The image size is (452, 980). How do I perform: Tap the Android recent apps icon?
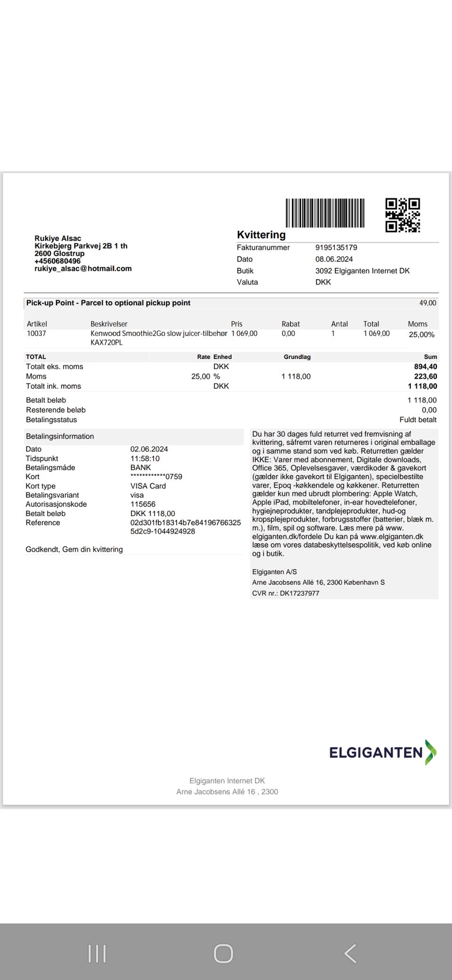pos(97,954)
